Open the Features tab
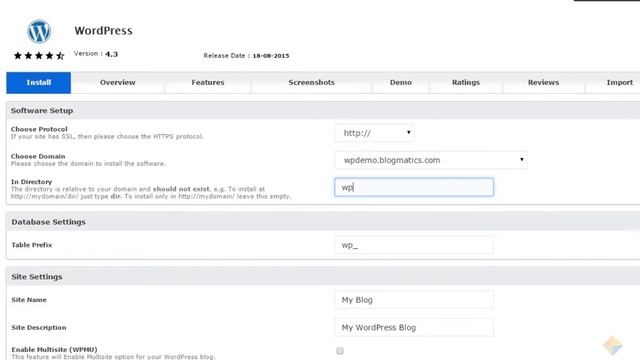Screen dimensions: 640x360 (x=208, y=82)
